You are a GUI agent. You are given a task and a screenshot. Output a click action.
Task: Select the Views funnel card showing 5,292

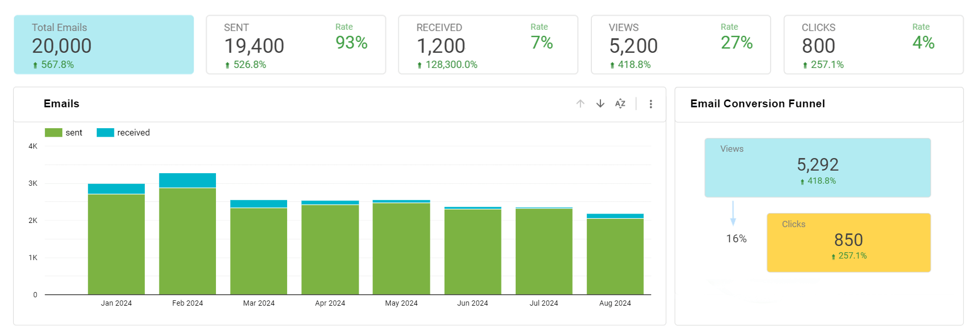tap(817, 167)
